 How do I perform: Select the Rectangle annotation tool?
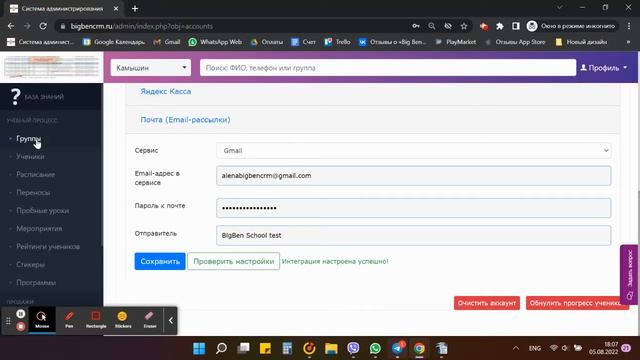tap(96, 320)
